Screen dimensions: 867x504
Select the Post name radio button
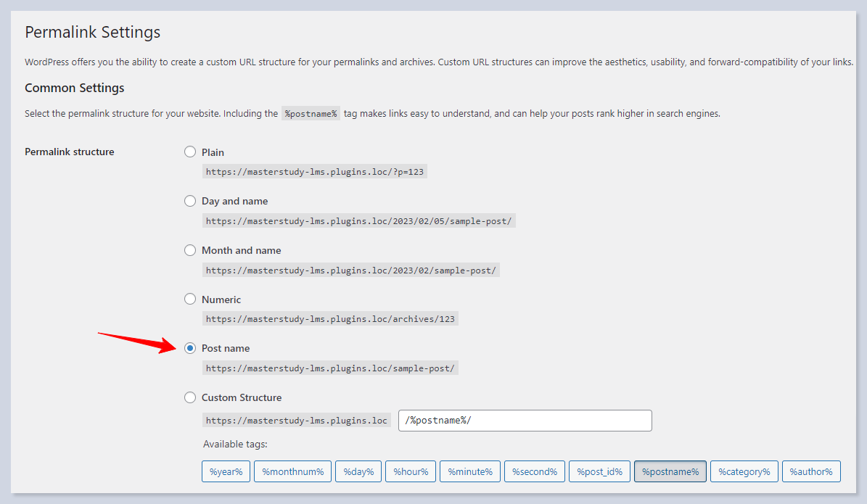190,348
